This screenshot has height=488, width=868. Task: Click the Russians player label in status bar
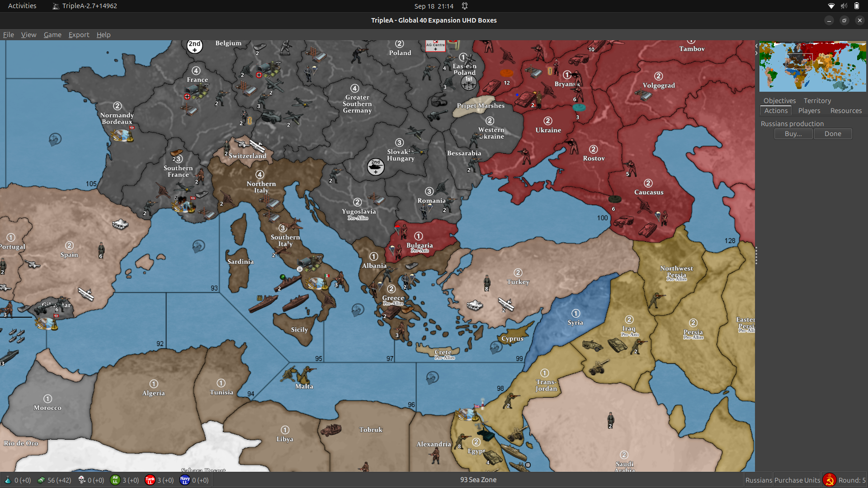[x=759, y=480]
